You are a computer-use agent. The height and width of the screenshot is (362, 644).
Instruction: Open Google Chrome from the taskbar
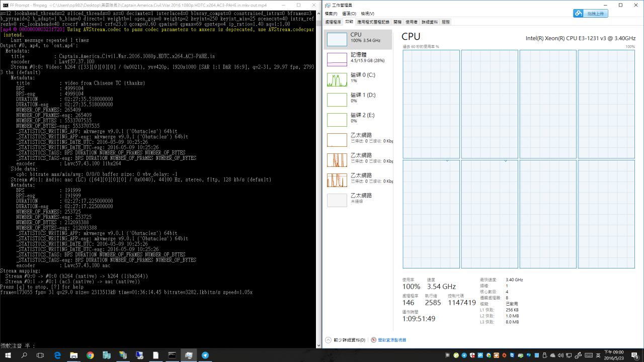pyautogui.click(x=90, y=355)
